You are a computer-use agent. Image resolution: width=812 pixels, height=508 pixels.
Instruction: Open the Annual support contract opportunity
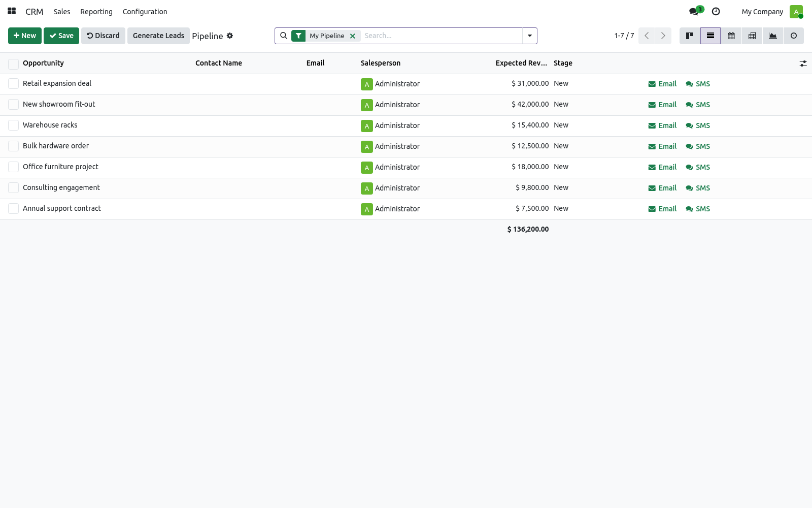[x=62, y=208]
